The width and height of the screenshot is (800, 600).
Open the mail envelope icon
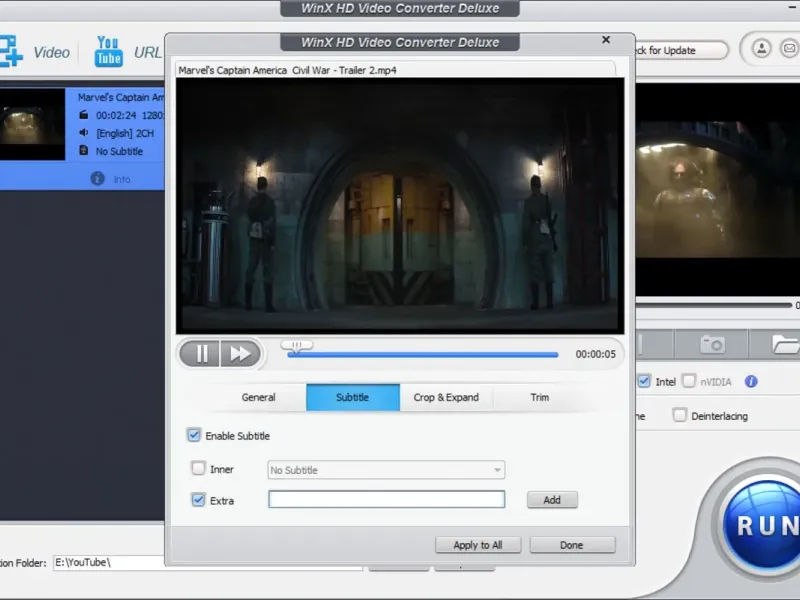(x=789, y=49)
